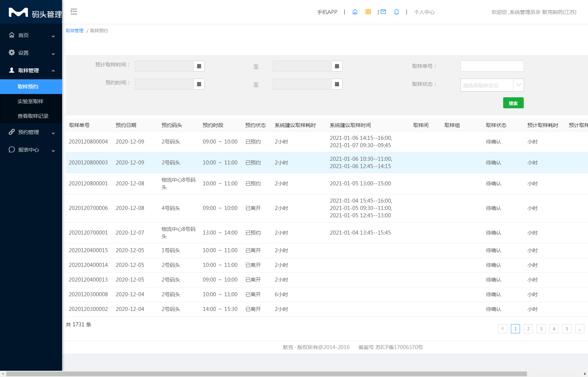Open 设置 sidebar menu
Screen dimensions: 588x377
point(31,53)
